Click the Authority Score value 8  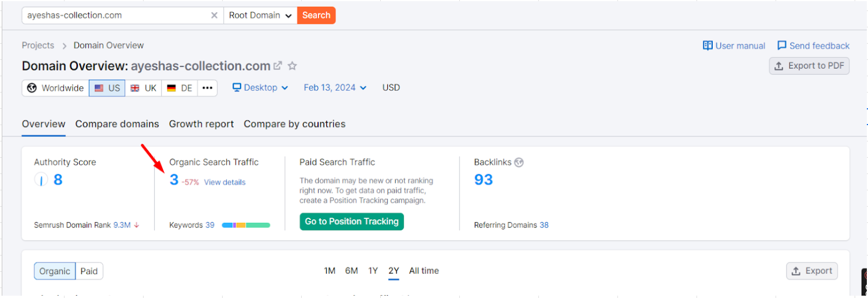[58, 180]
